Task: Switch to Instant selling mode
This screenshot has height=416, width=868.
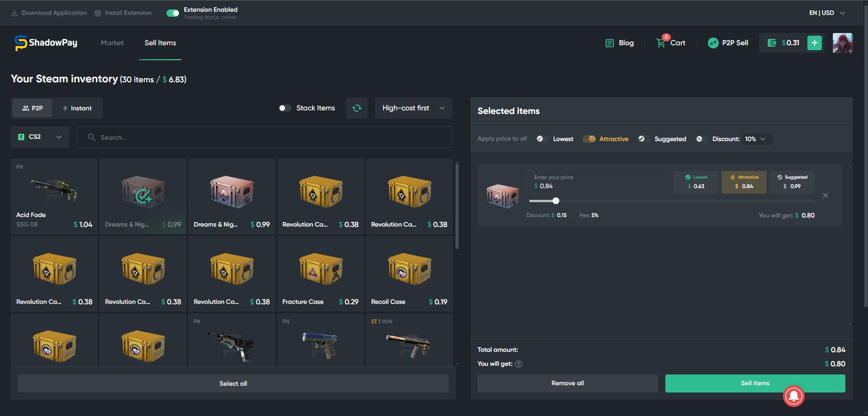Action: coord(77,108)
